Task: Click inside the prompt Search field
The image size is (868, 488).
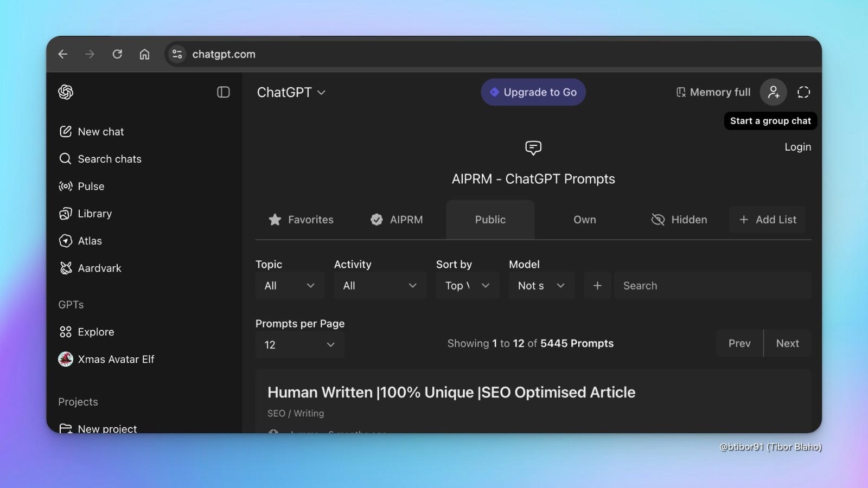Action: (x=705, y=285)
